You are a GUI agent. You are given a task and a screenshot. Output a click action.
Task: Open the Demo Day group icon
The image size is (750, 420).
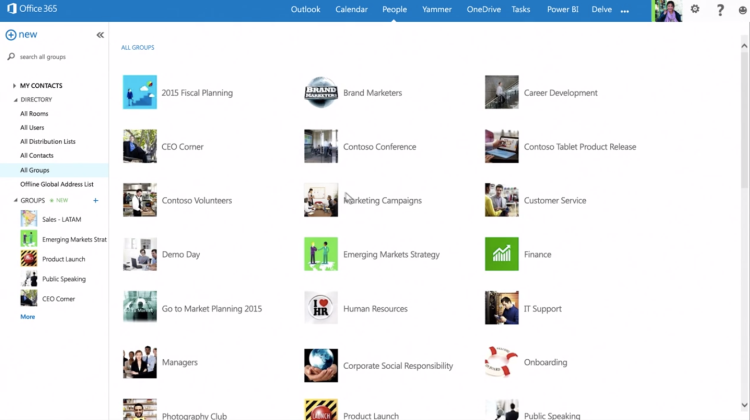(x=140, y=254)
